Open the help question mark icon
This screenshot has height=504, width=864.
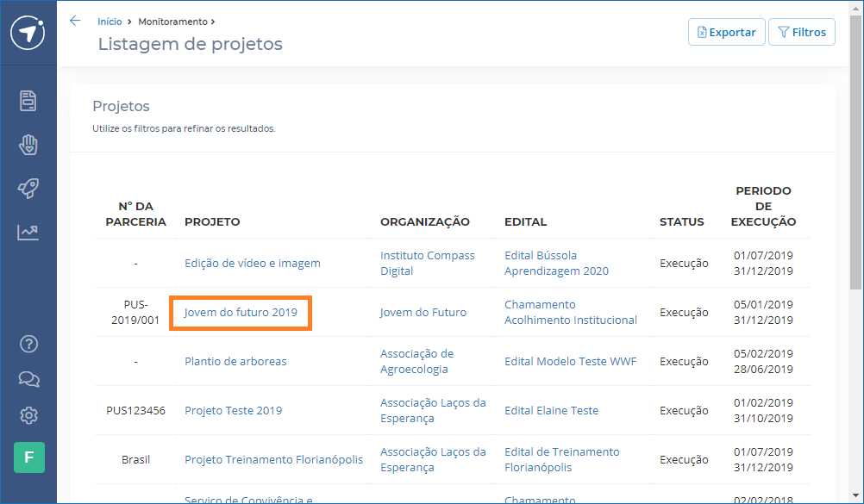[28, 344]
